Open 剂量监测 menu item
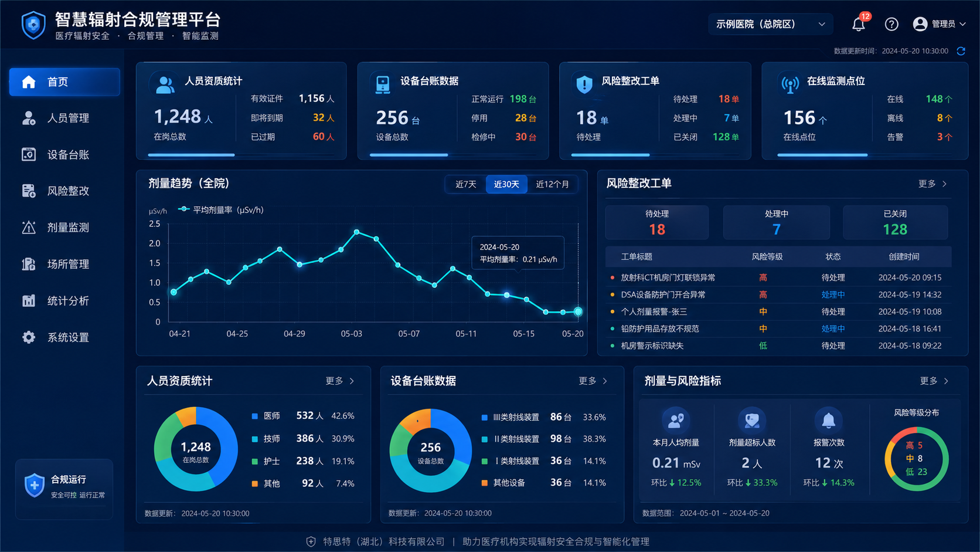The height and width of the screenshot is (552, 980). pos(64,227)
